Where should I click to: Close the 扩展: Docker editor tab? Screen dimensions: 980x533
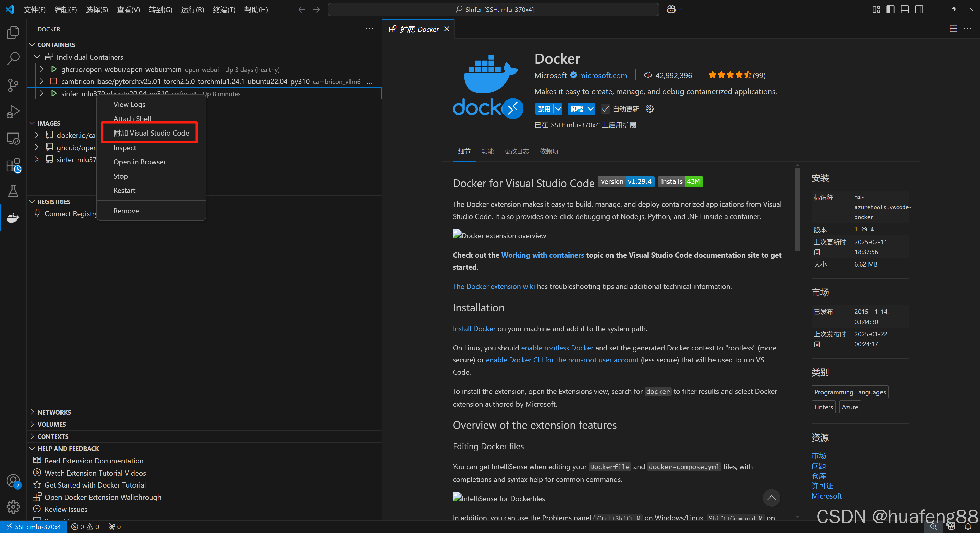point(447,29)
